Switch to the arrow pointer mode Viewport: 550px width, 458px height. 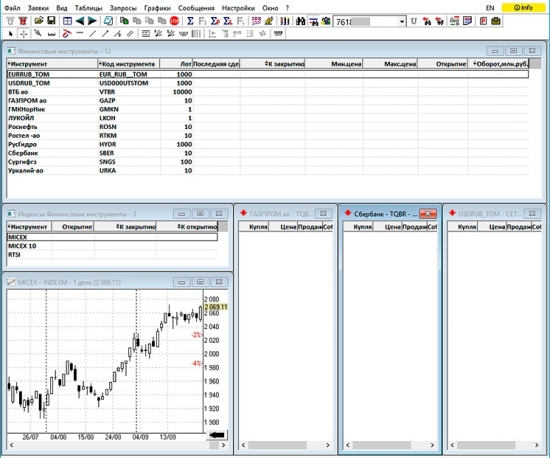click(11, 34)
